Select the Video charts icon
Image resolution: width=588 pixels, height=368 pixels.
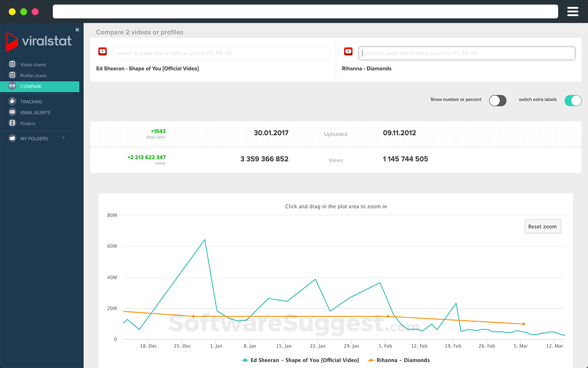12,64
